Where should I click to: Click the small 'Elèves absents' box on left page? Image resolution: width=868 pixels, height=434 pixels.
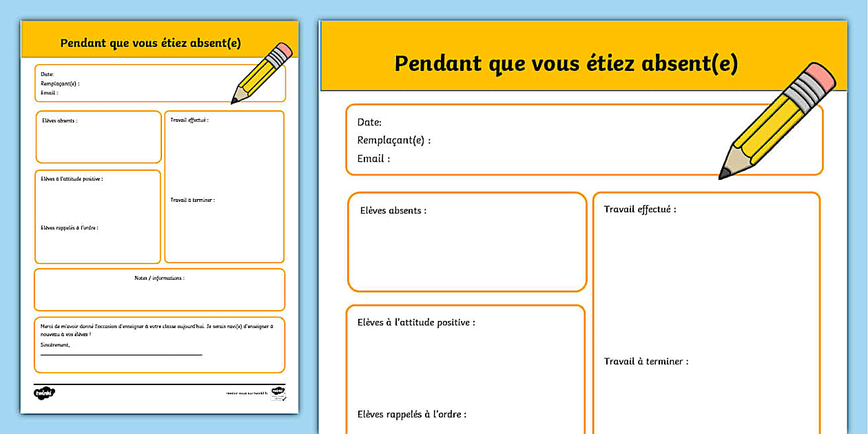click(99, 137)
